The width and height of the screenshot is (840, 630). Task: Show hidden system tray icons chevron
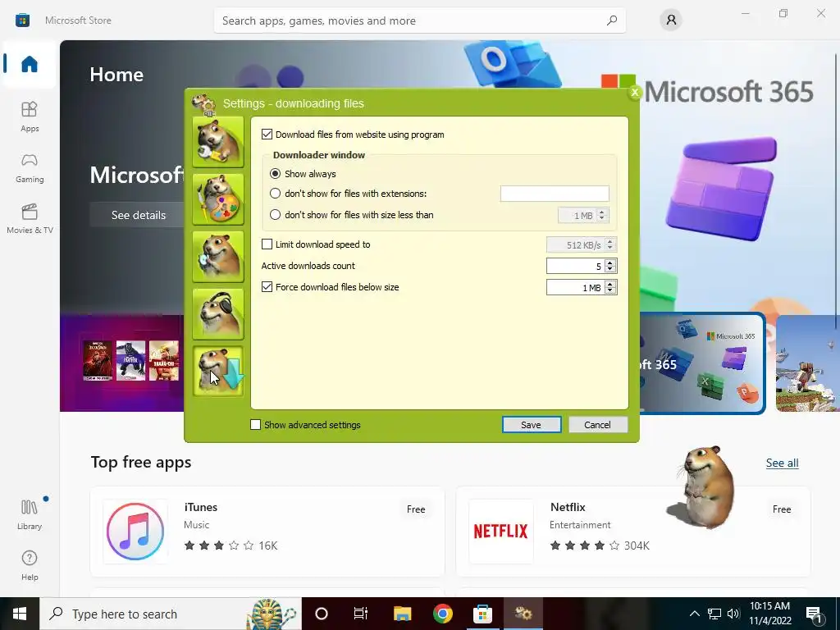click(694, 614)
